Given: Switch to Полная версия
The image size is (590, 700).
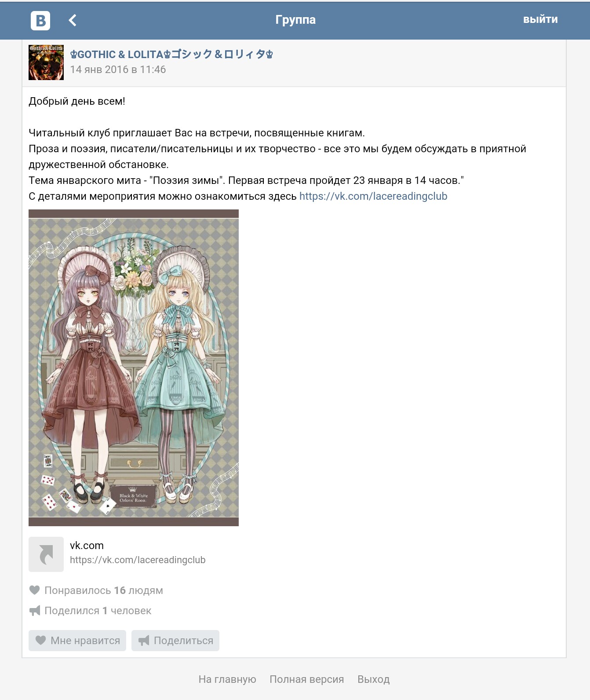Looking at the screenshot, I should click(x=307, y=679).
